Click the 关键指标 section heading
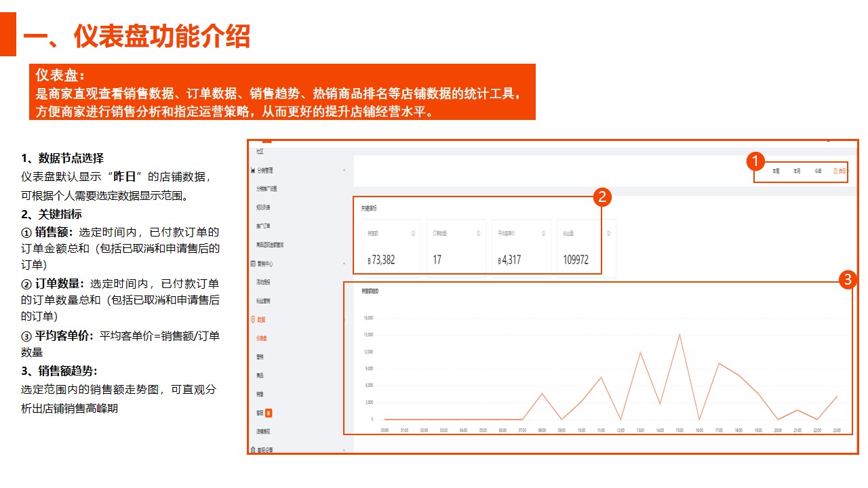Image resolution: width=868 pixels, height=488 pixels. pos(369,208)
